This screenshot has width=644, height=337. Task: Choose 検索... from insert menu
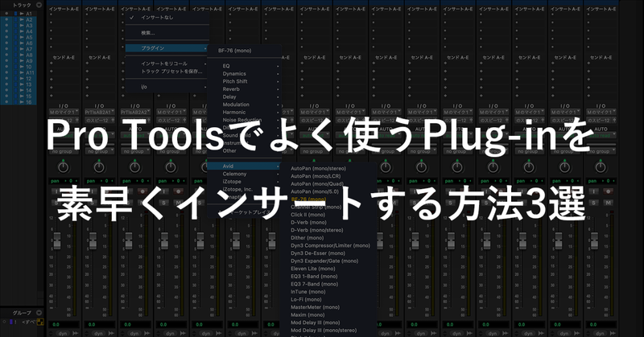point(167,33)
